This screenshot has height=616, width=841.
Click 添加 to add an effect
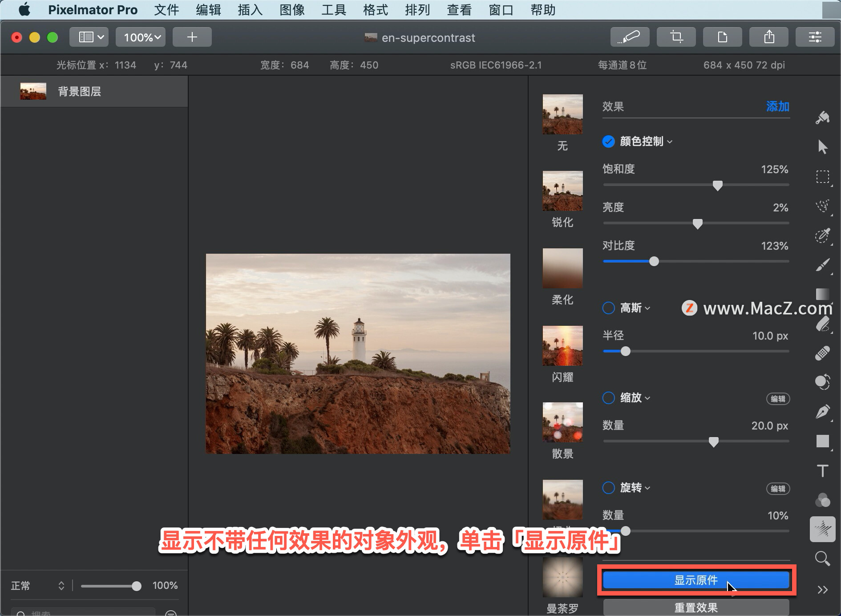(x=778, y=106)
